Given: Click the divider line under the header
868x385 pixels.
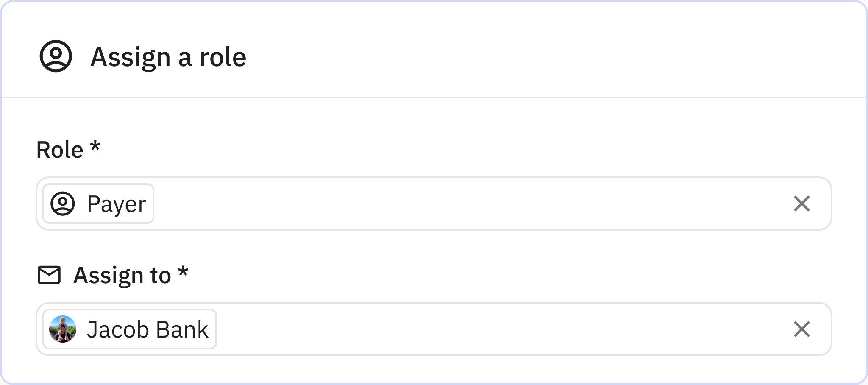Looking at the screenshot, I should pyautogui.click(x=434, y=98).
